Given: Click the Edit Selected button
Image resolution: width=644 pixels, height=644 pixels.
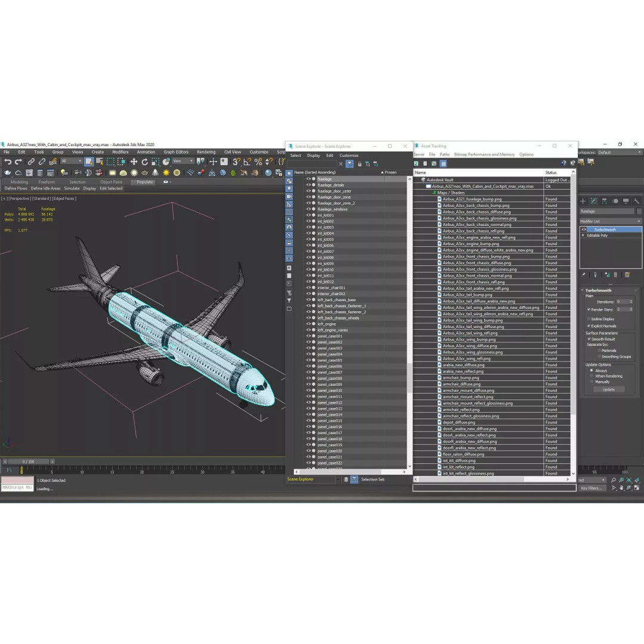Looking at the screenshot, I should point(111,188).
